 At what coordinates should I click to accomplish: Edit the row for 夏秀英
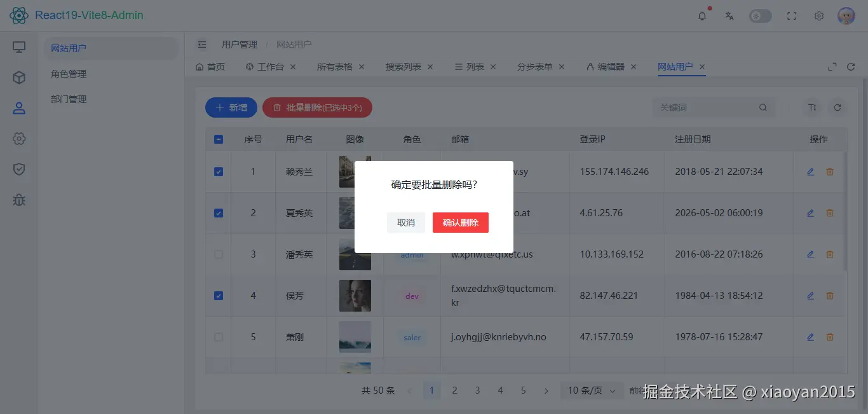(810, 213)
